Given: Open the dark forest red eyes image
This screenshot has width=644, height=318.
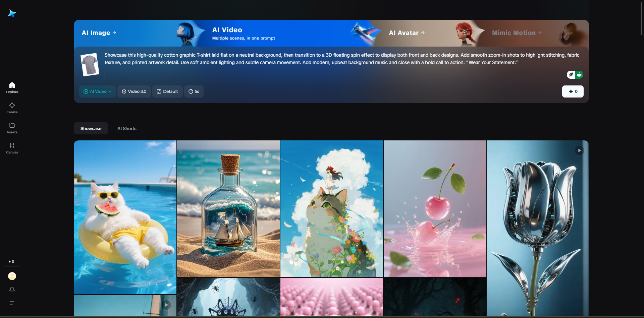Looking at the screenshot, I should click(x=435, y=297).
